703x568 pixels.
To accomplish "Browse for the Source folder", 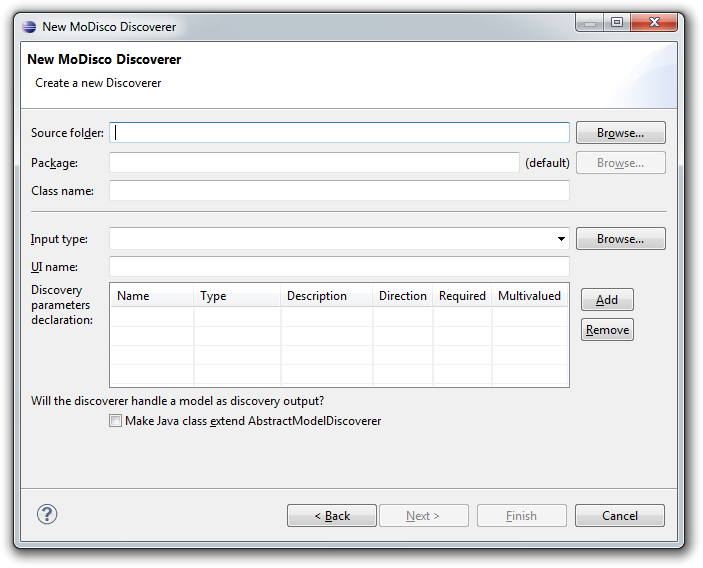I will coord(621,133).
